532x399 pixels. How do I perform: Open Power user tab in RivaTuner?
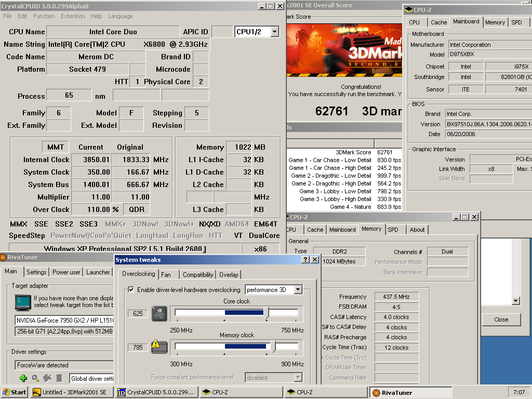pos(66,272)
